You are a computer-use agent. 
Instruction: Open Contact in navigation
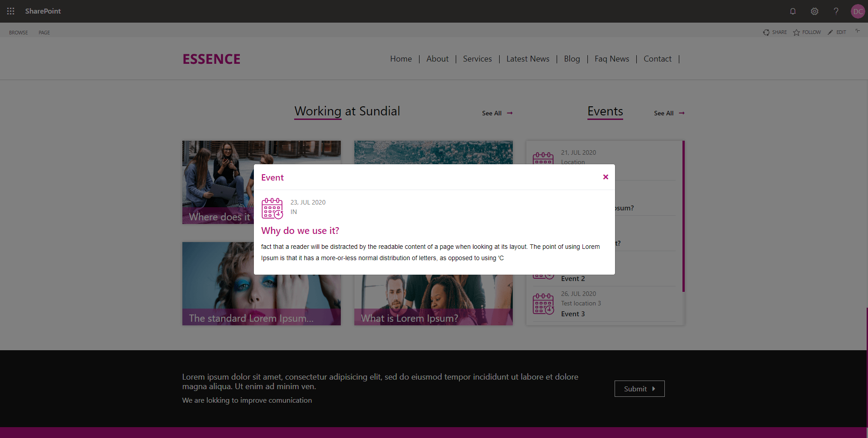click(x=658, y=59)
